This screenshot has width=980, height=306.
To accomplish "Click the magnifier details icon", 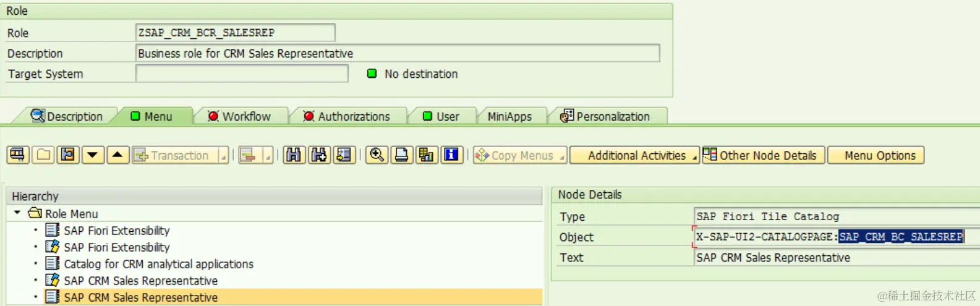I will click(377, 155).
